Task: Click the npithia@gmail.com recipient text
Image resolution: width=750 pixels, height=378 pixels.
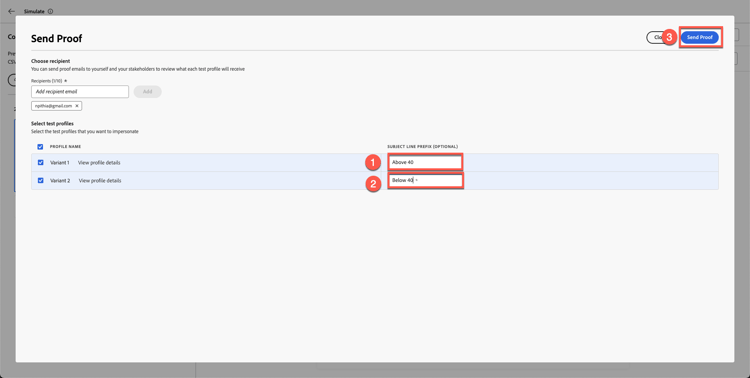Action: pyautogui.click(x=54, y=106)
